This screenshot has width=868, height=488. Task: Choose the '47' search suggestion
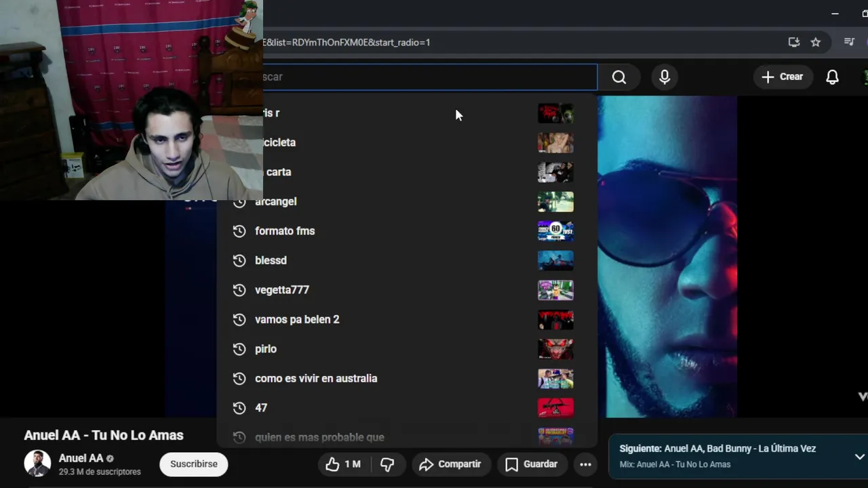point(407,408)
